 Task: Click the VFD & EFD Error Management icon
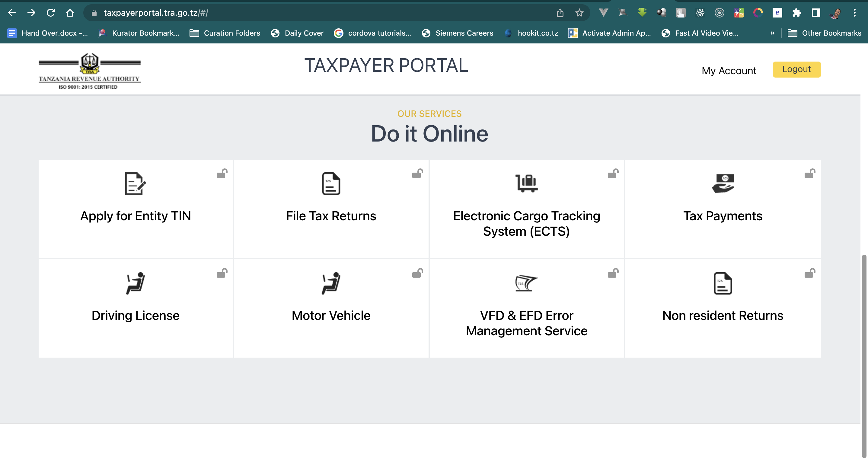pyautogui.click(x=526, y=283)
